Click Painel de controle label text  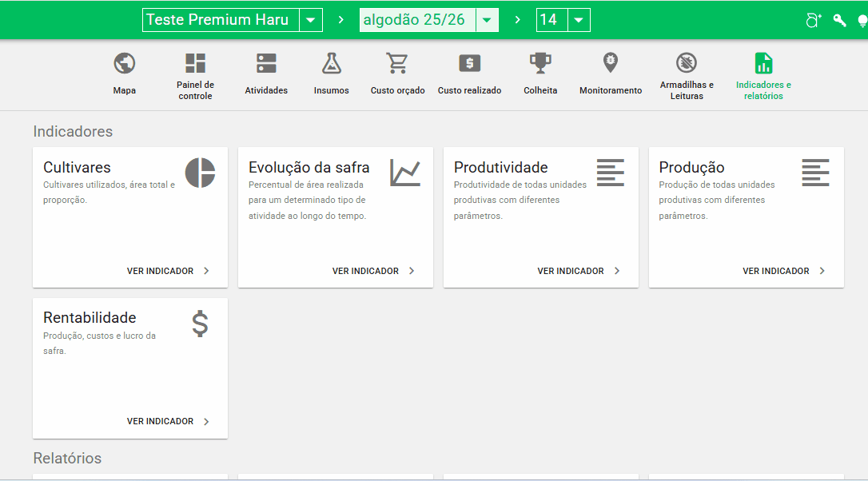[x=195, y=90]
